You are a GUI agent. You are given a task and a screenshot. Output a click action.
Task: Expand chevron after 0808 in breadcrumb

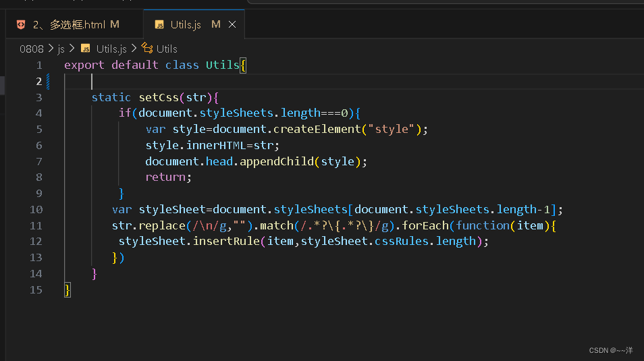click(51, 49)
